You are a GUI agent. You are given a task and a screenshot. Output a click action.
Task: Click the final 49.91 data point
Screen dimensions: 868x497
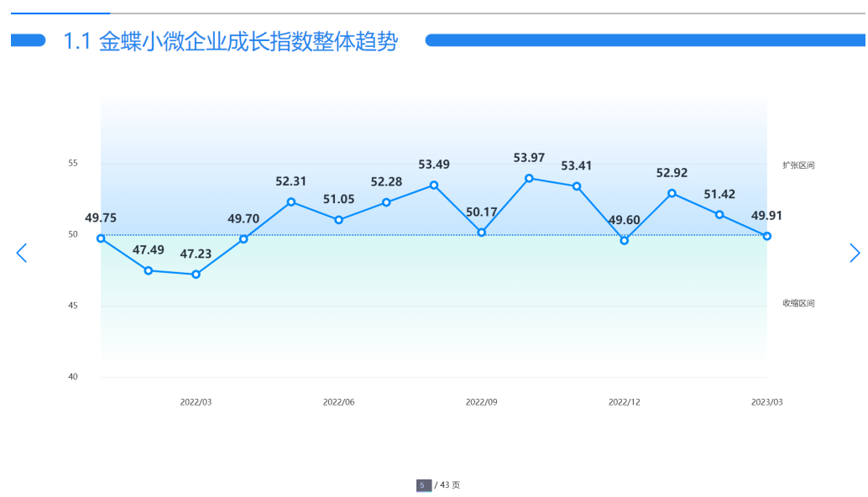coord(767,236)
